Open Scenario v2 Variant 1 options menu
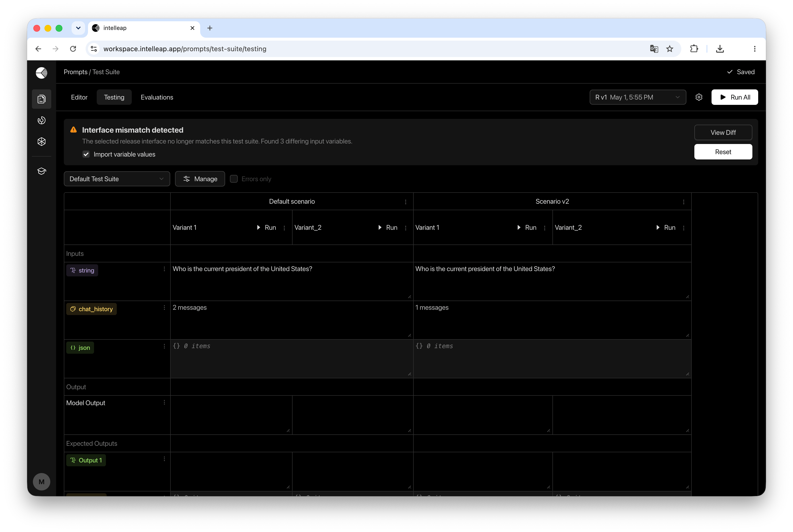 [x=544, y=228]
